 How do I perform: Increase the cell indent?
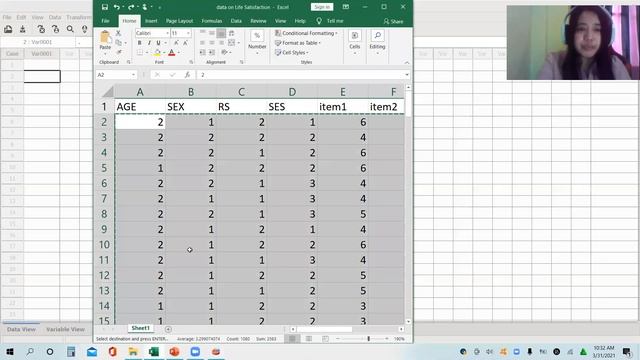tap(211, 53)
